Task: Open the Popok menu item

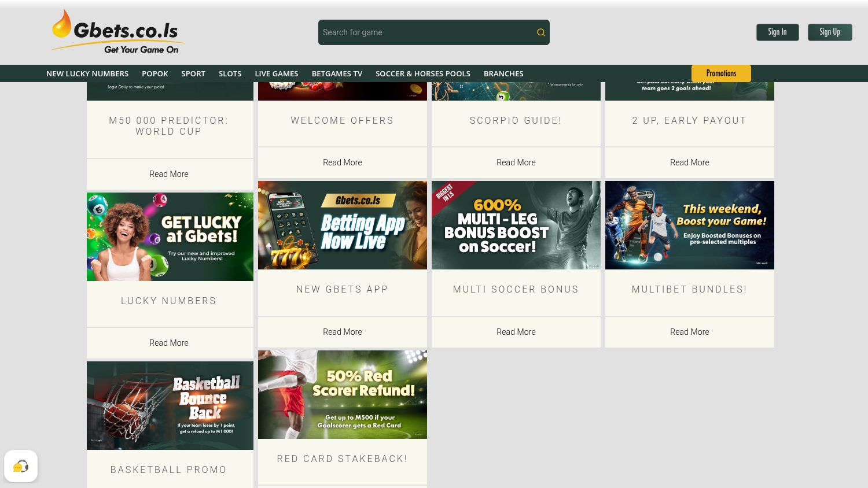Action: pos(155,73)
